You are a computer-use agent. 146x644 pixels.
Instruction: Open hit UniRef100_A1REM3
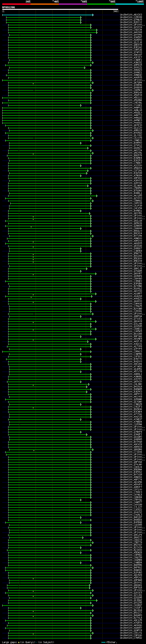coord(131,40)
